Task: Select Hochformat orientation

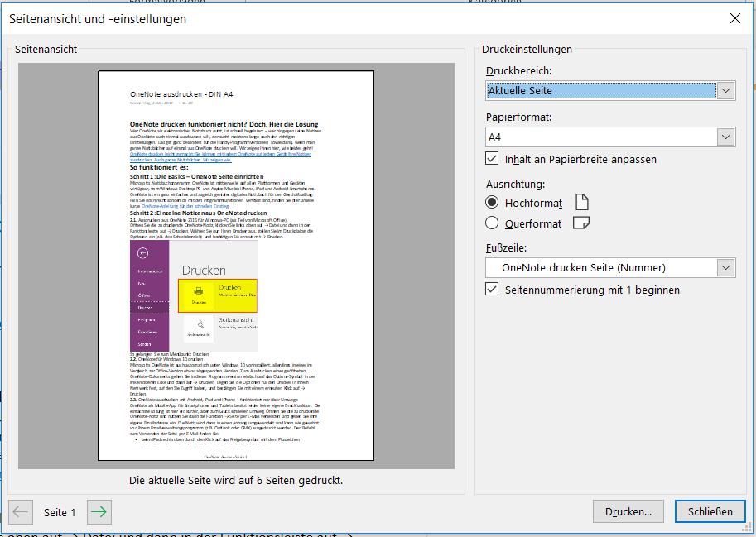Action: point(492,202)
